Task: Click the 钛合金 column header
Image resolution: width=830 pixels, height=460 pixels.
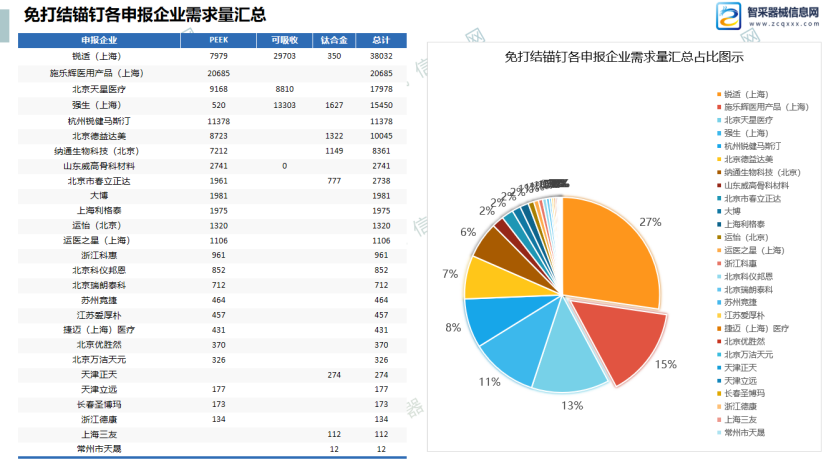Action: point(334,40)
